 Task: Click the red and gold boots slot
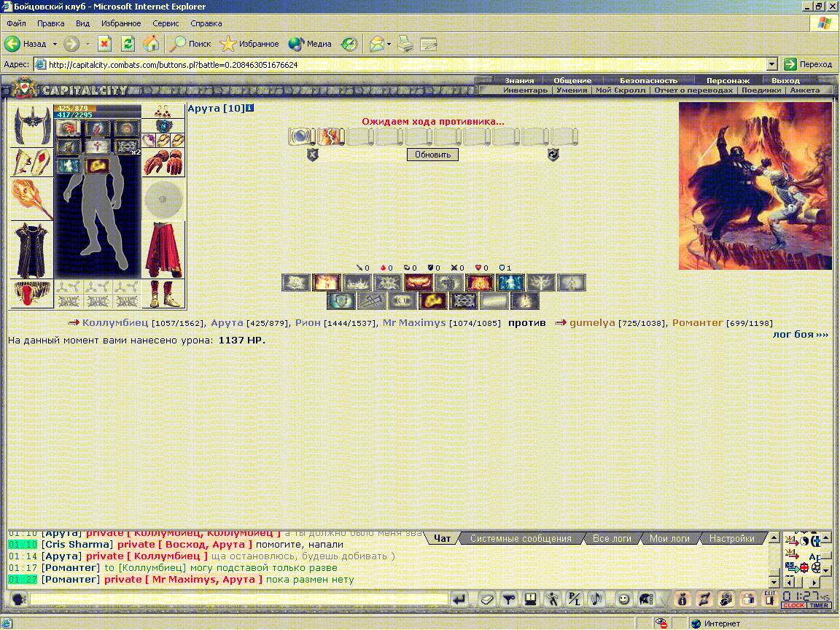point(163,294)
